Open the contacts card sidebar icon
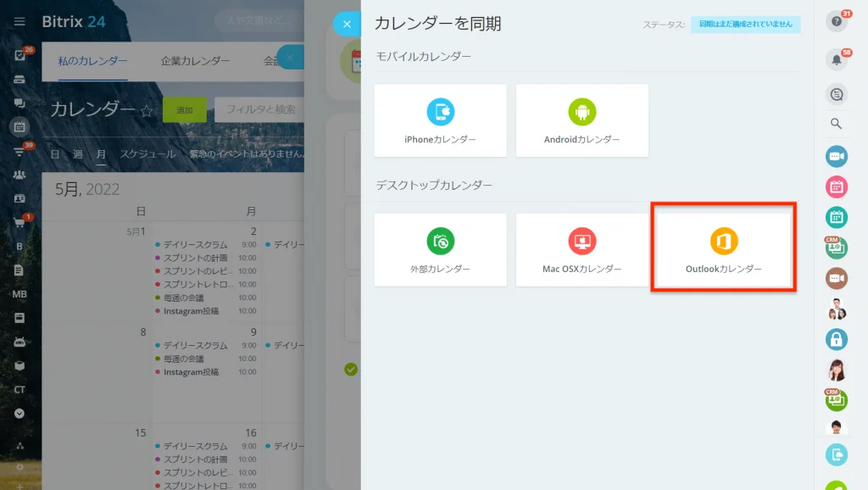Viewport: 868px width, 490px height. pos(19,198)
